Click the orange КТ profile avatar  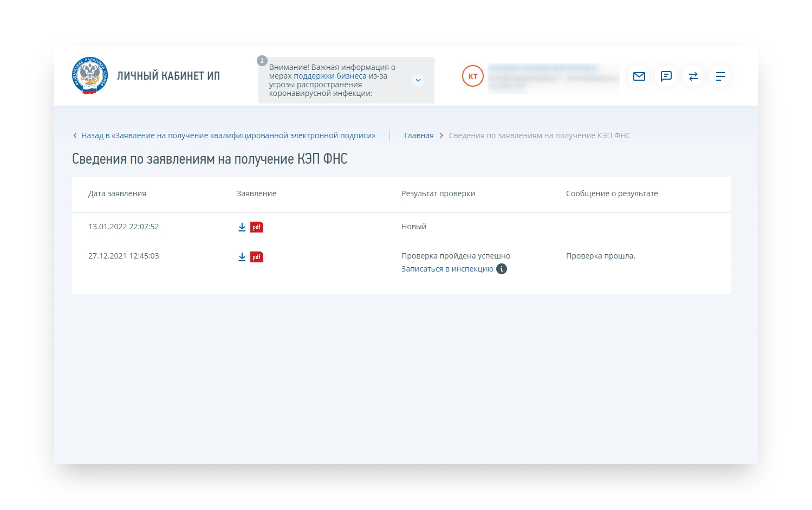pos(472,76)
